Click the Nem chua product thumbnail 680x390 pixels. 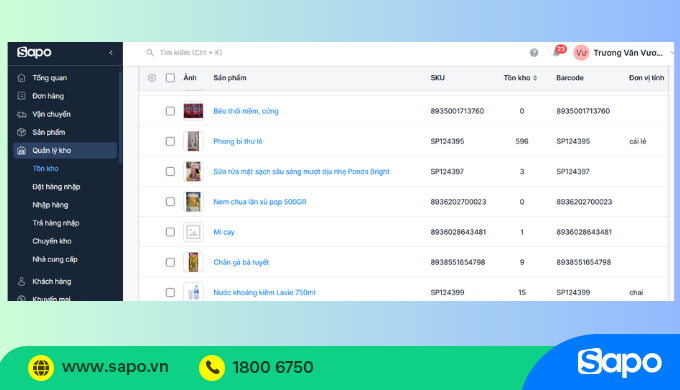coord(193,202)
